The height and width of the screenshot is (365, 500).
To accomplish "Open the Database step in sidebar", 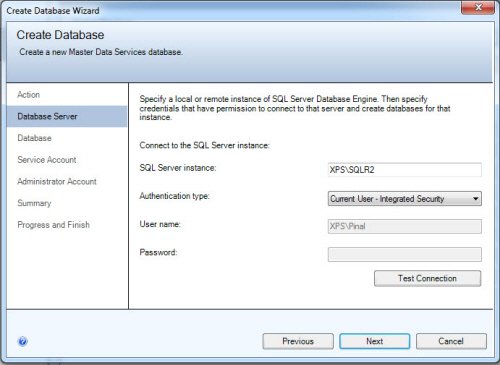I will (34, 138).
